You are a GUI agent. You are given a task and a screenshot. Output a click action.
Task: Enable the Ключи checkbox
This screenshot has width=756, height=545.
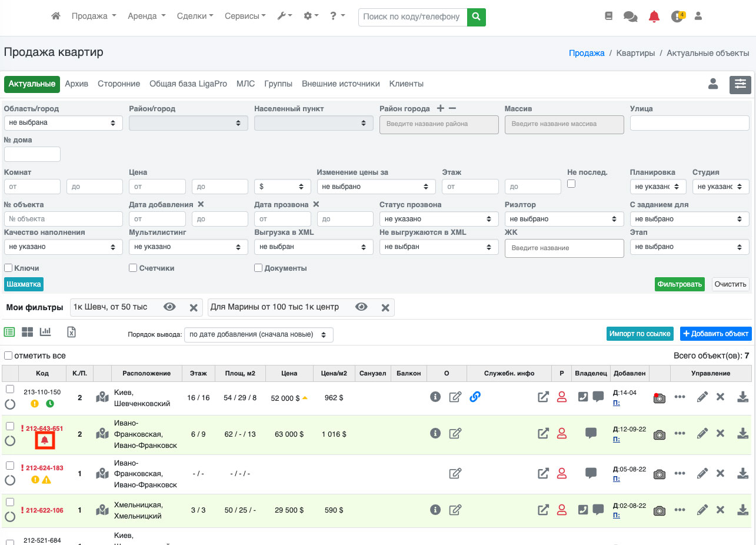8,268
